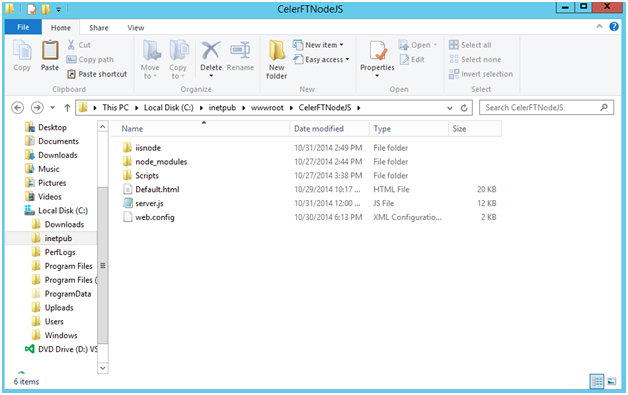This screenshot has width=628, height=395.
Task: Create a New folder from the ribbon
Action: click(277, 60)
